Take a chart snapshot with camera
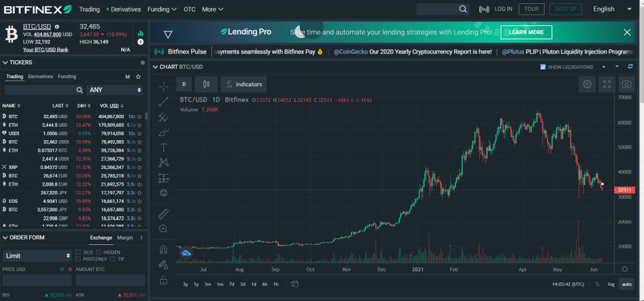The width and height of the screenshot is (644, 301). pyautogui.click(x=626, y=84)
